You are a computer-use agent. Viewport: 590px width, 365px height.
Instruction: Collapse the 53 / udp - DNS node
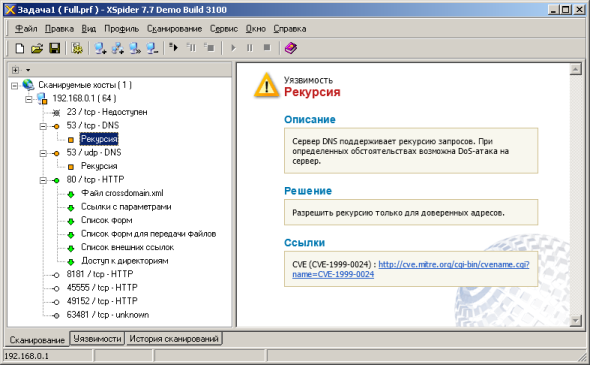pos(43,153)
